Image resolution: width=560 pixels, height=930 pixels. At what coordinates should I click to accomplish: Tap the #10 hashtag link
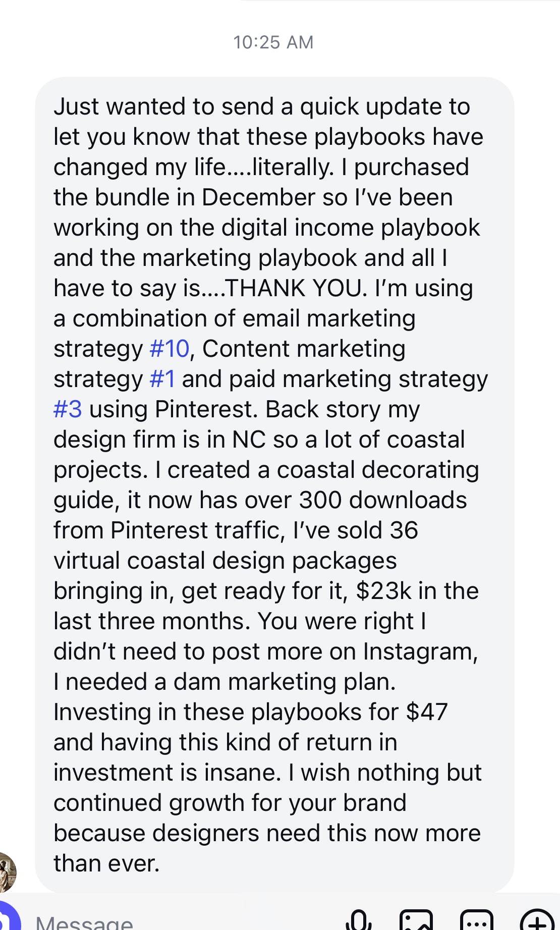(170, 349)
